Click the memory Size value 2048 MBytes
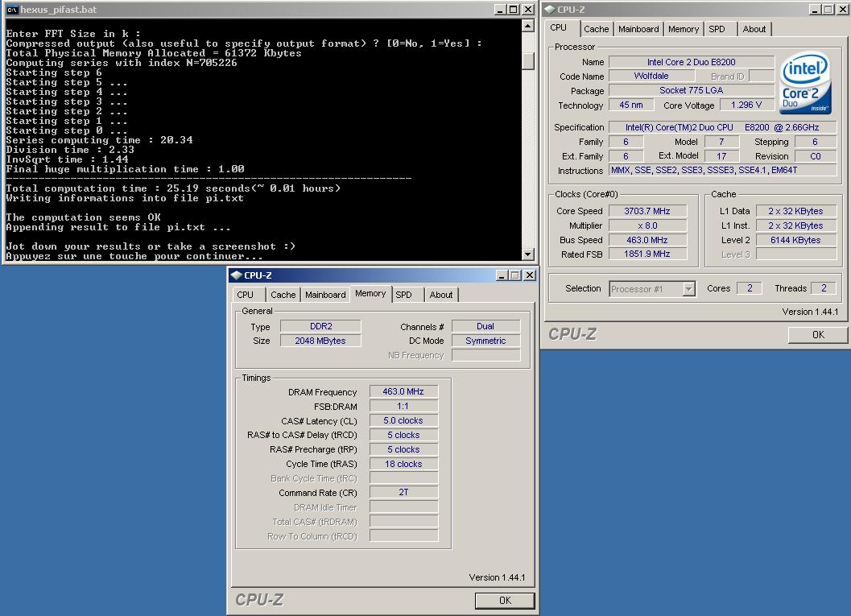851x616 pixels. (x=320, y=341)
